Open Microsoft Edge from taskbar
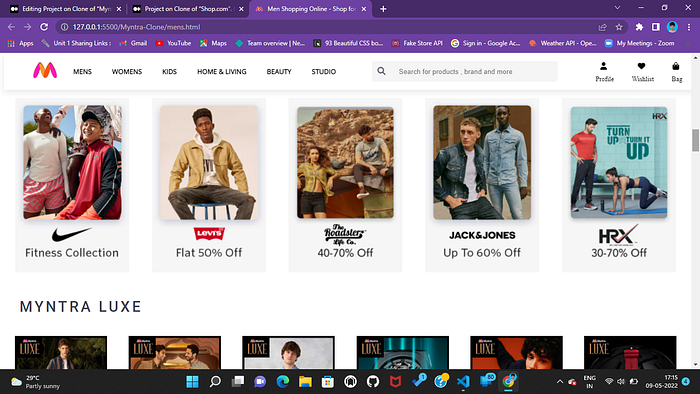Viewport: 700px width, 394px height. point(283,382)
